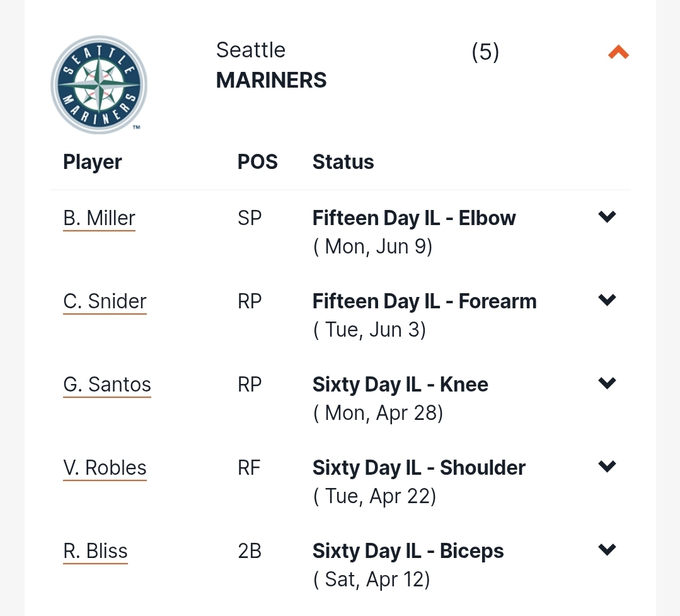Expand R. Bliss biceps injury details

[607, 549]
